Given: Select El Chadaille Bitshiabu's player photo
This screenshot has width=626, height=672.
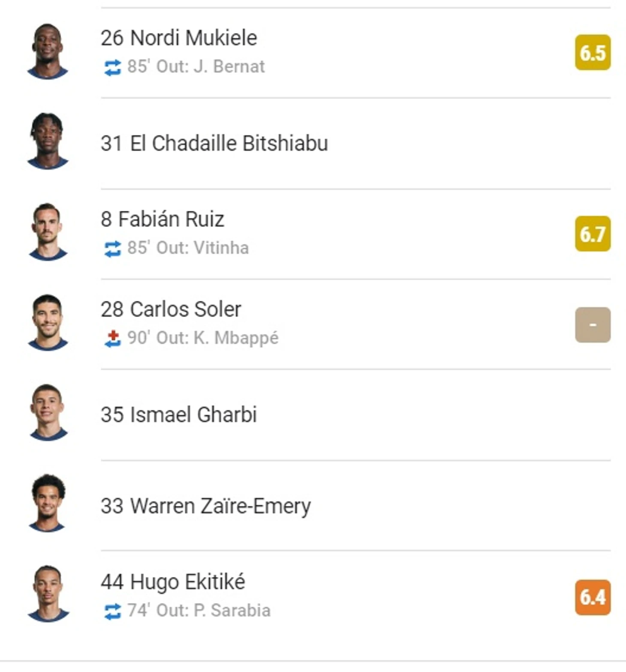Looking at the screenshot, I should [x=48, y=141].
